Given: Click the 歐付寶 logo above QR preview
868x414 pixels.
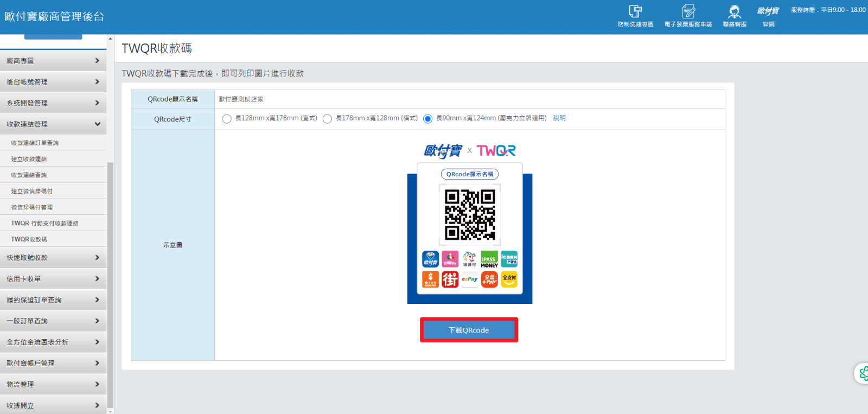Looking at the screenshot, I should tap(443, 150).
